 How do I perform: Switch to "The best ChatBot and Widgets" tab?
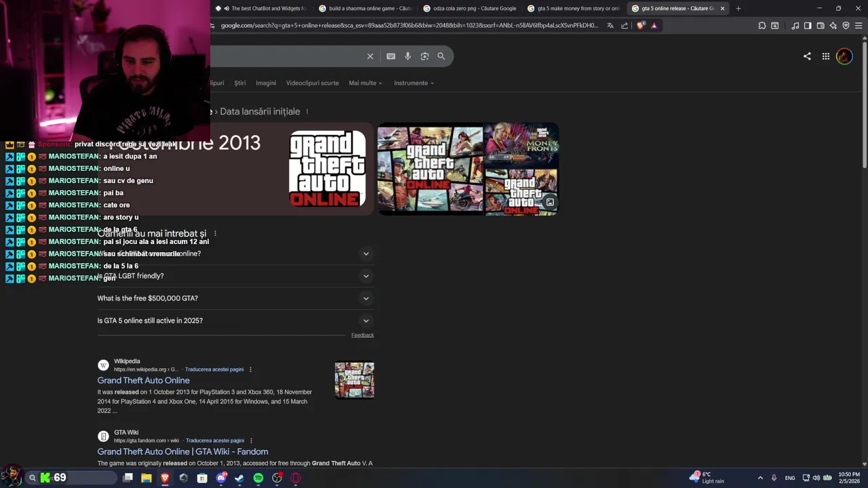tap(262, 8)
